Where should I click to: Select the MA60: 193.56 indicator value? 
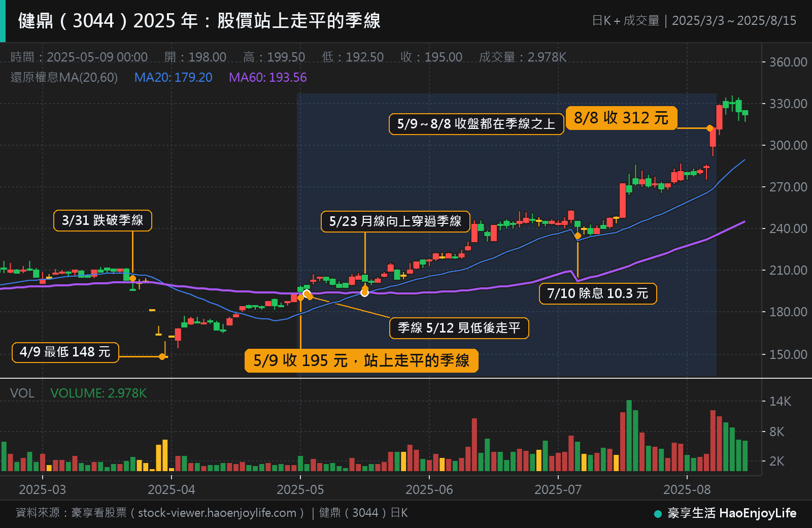coord(267,77)
